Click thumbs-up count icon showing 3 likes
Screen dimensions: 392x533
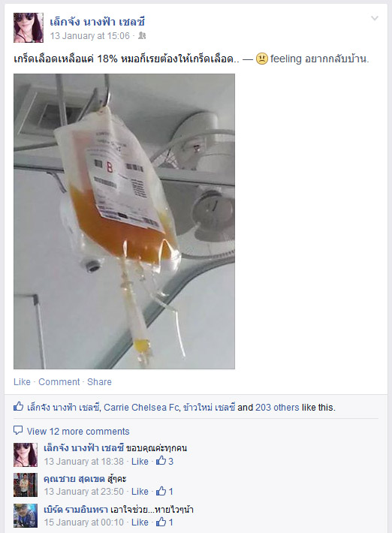click(161, 461)
